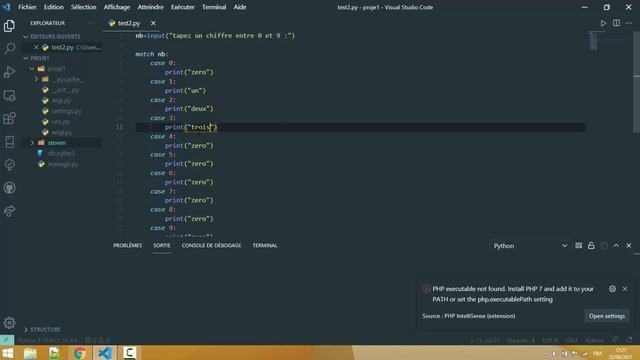Click Python language mode in status bar
The image size is (640, 360).
click(594, 340)
